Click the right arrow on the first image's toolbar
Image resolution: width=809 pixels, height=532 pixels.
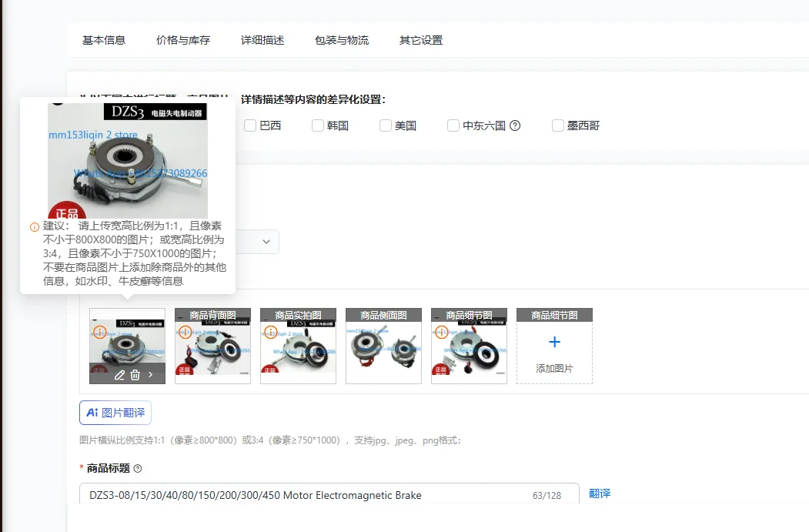click(x=151, y=375)
